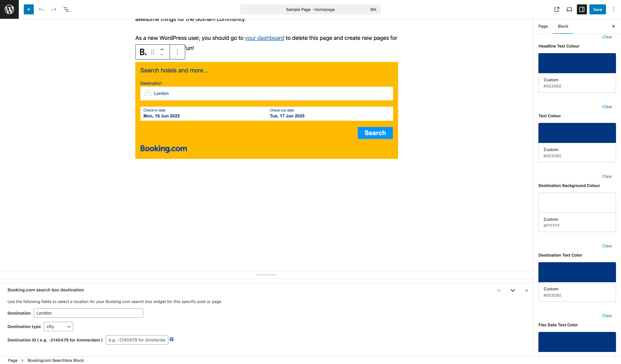621x364 pixels.
Task: View page in new tab icon
Action: (557, 9)
